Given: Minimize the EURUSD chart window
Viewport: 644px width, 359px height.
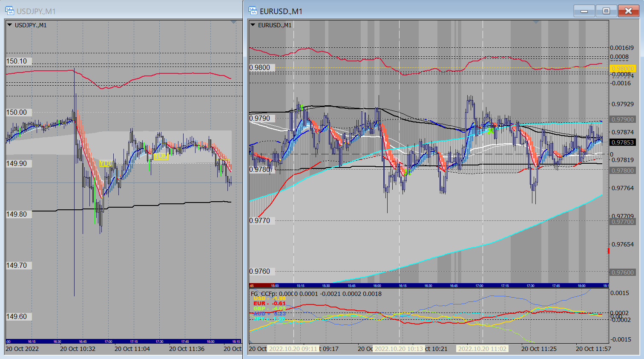Looking at the screenshot, I should pyautogui.click(x=584, y=11).
